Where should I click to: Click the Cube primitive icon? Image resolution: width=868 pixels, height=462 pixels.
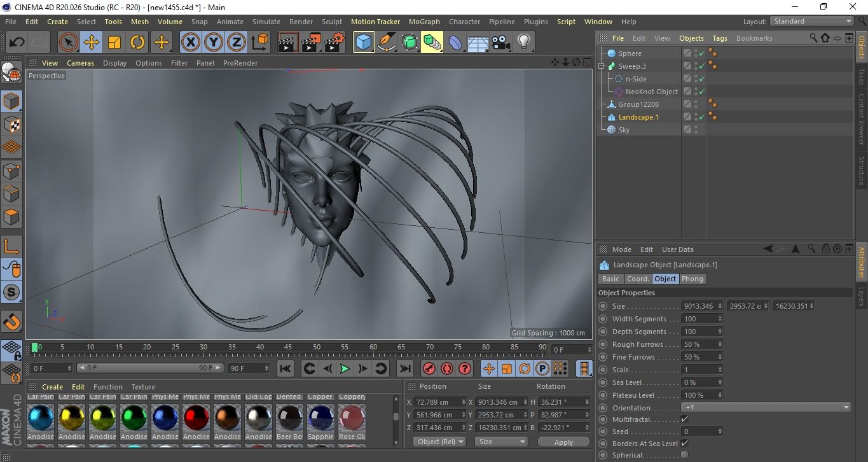click(x=363, y=43)
